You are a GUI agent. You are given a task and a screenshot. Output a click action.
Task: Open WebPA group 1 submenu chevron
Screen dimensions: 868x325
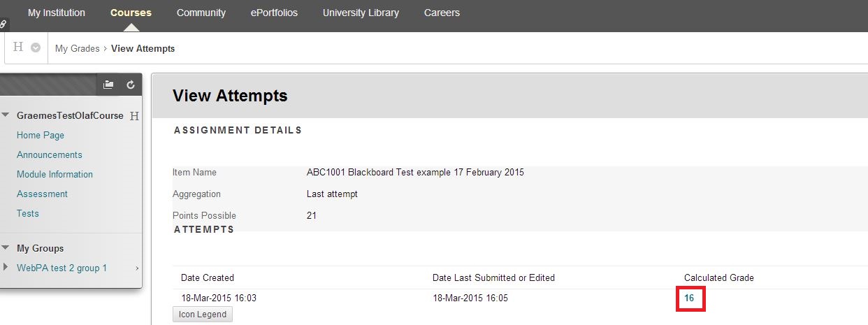point(137,268)
